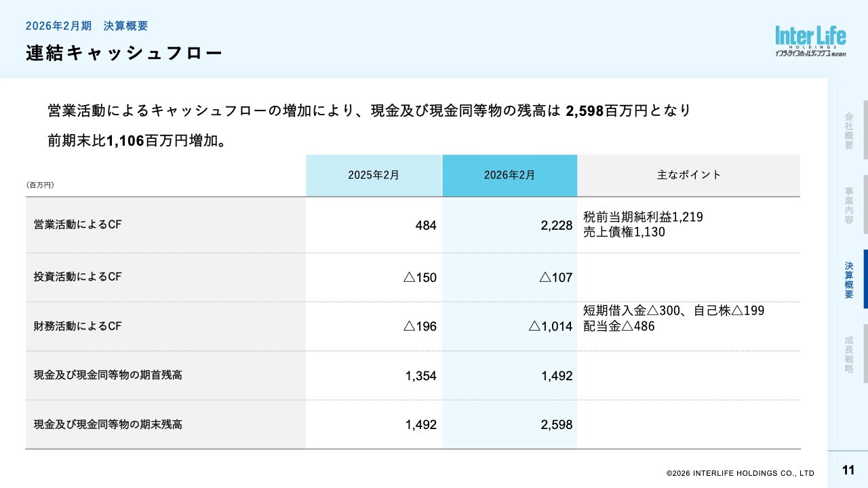
Task: Select the 2,598 ending balance for 2026
Action: tap(557, 425)
